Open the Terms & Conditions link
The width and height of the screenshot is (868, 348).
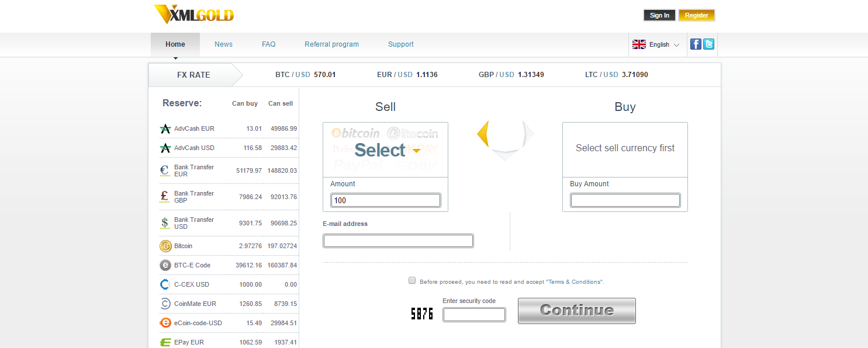(x=575, y=282)
